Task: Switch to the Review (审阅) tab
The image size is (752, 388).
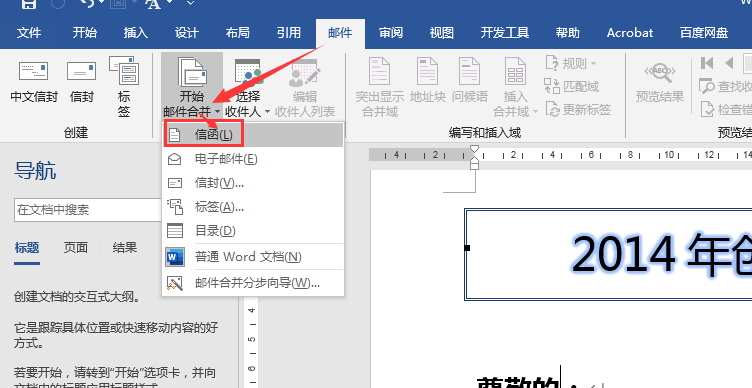Action: point(390,33)
